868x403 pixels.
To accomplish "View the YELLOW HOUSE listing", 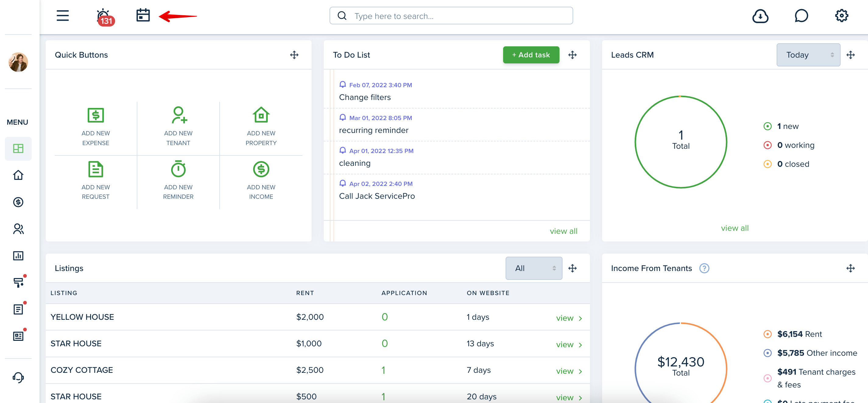I will [569, 318].
